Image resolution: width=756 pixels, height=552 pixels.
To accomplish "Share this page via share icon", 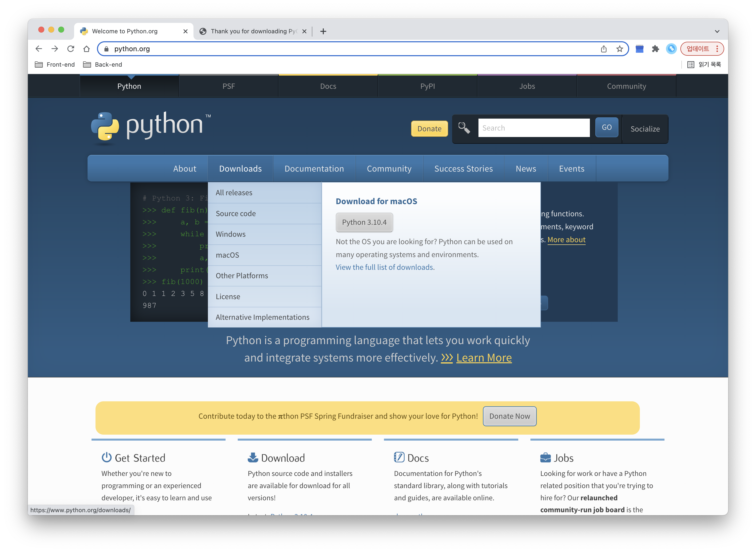I will tap(604, 49).
